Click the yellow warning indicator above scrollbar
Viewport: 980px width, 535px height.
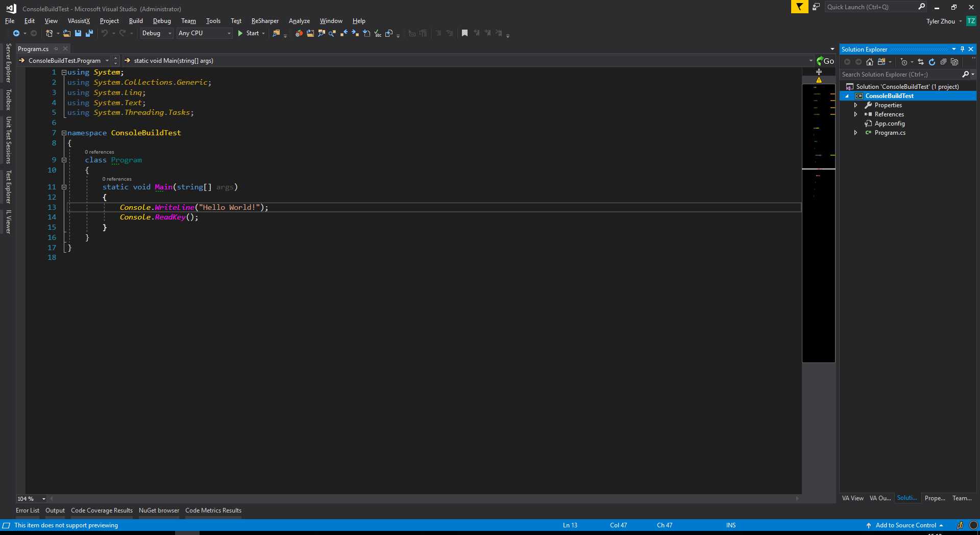click(x=819, y=80)
